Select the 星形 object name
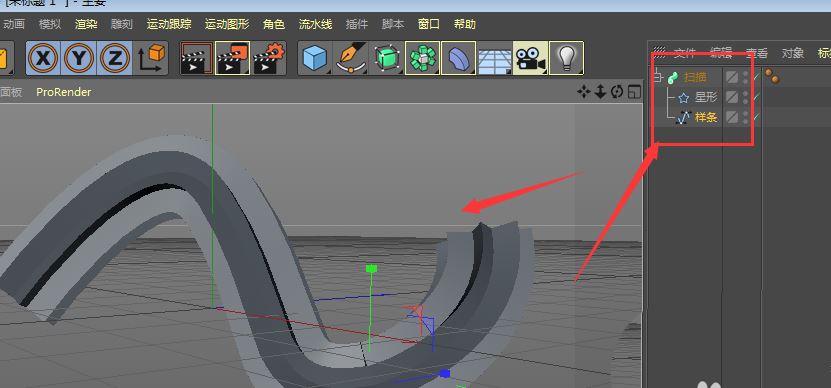Viewport: 831px width, 388px height. (706, 97)
